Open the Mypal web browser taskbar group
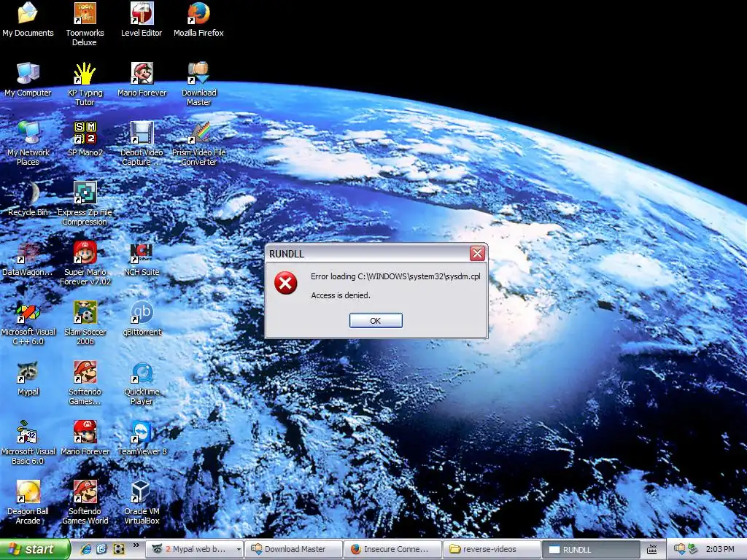Image resolution: width=747 pixels, height=560 pixels. click(194, 549)
